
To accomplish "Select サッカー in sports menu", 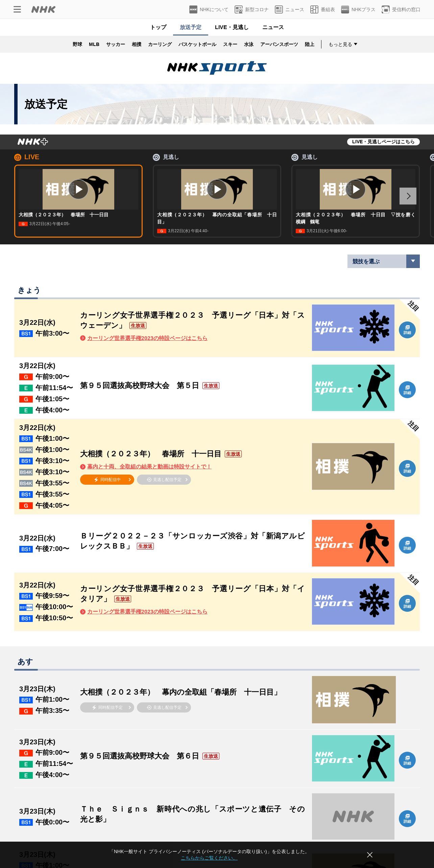I will [x=116, y=44].
